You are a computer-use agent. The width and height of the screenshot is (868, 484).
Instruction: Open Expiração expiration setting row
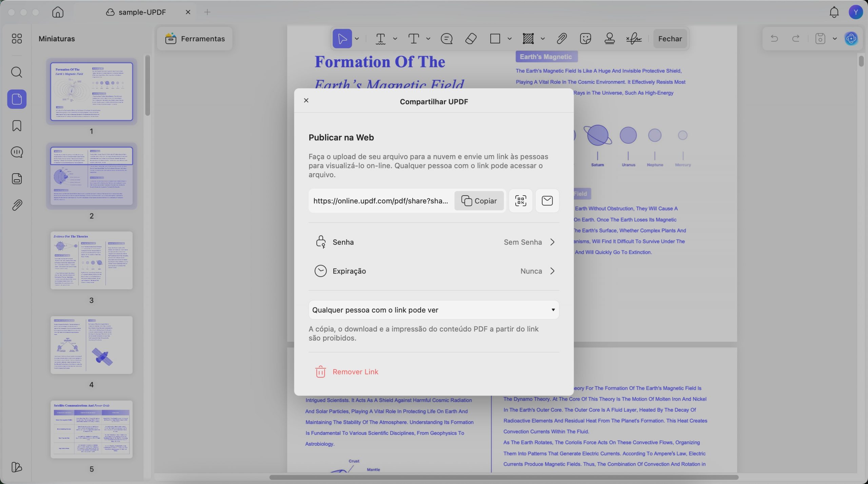(x=434, y=271)
